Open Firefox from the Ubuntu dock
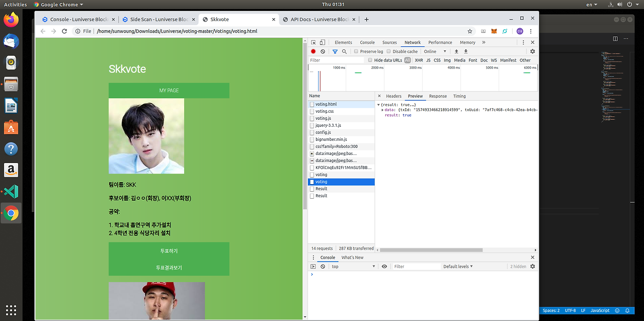The height and width of the screenshot is (321, 644). (11, 20)
